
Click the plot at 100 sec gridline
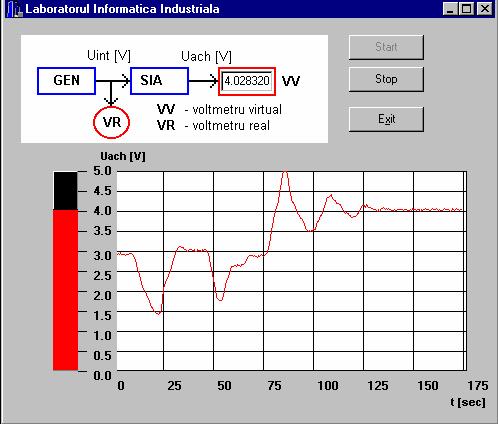click(313, 271)
